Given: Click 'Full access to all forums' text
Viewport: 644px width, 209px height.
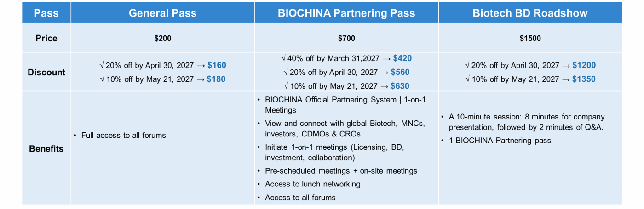Looking at the screenshot, I should (123, 135).
